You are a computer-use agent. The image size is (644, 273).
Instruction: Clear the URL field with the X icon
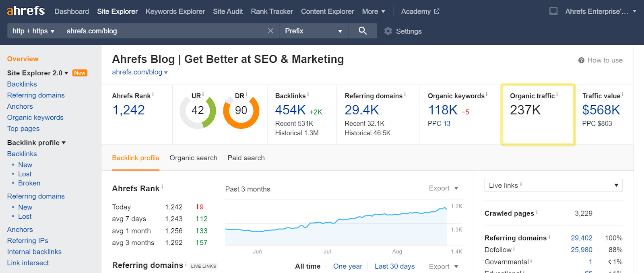(x=270, y=31)
